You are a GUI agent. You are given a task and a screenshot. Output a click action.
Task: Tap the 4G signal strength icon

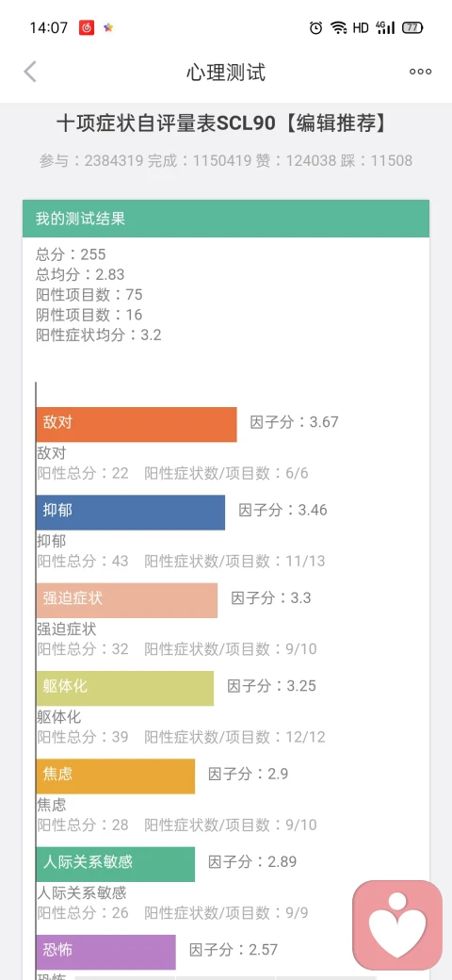[x=385, y=27]
